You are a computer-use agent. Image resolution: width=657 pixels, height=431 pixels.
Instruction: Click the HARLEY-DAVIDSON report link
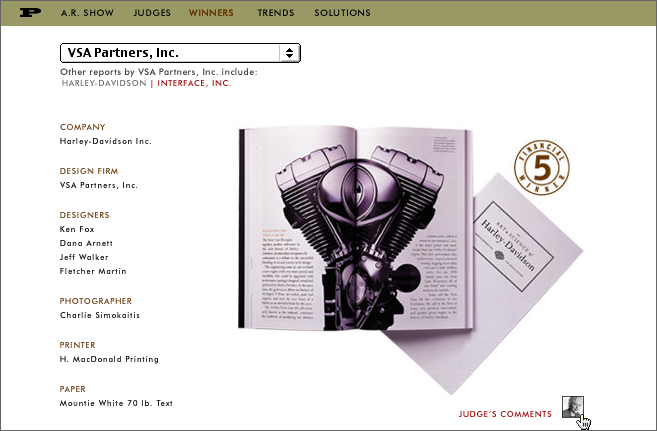point(104,83)
